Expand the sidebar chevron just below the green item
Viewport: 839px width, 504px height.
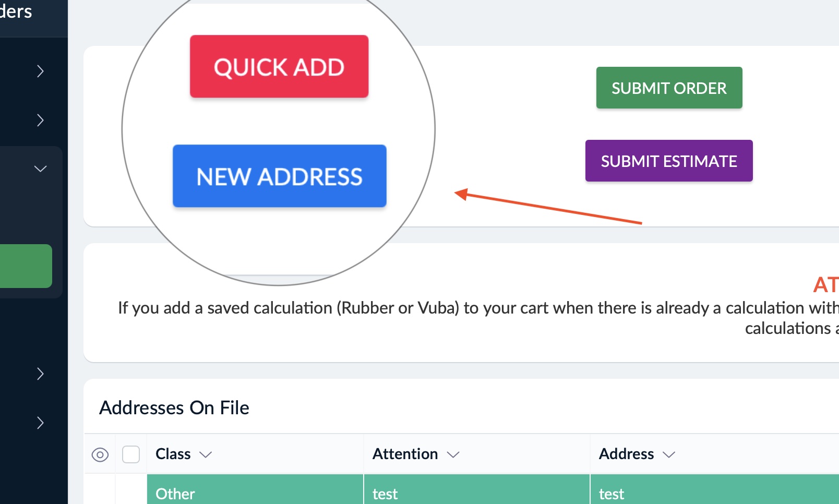pyautogui.click(x=40, y=374)
